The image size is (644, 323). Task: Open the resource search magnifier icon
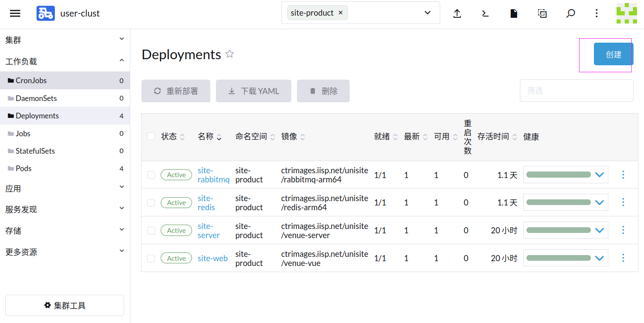[570, 13]
